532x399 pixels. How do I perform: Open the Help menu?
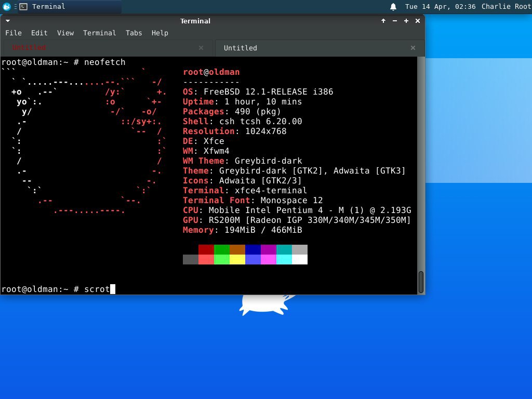160,33
